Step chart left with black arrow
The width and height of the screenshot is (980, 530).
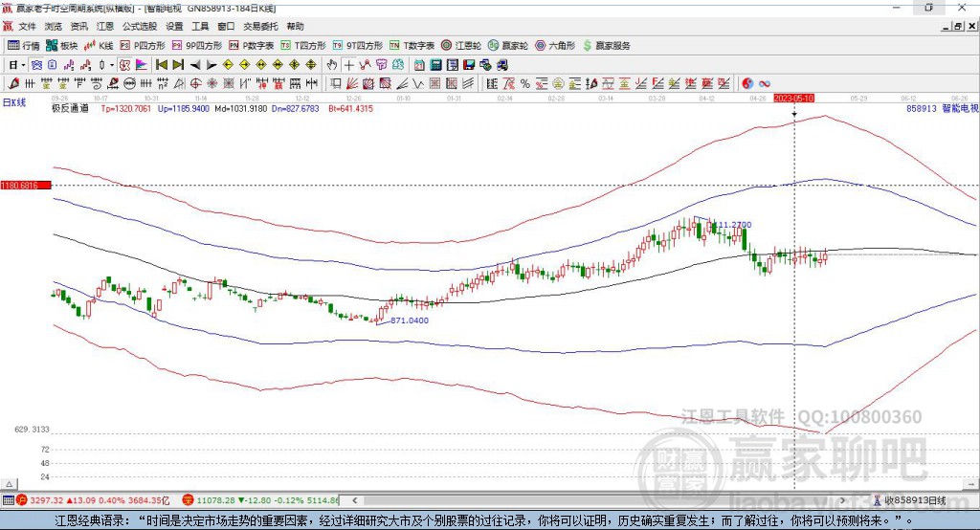click(x=195, y=65)
